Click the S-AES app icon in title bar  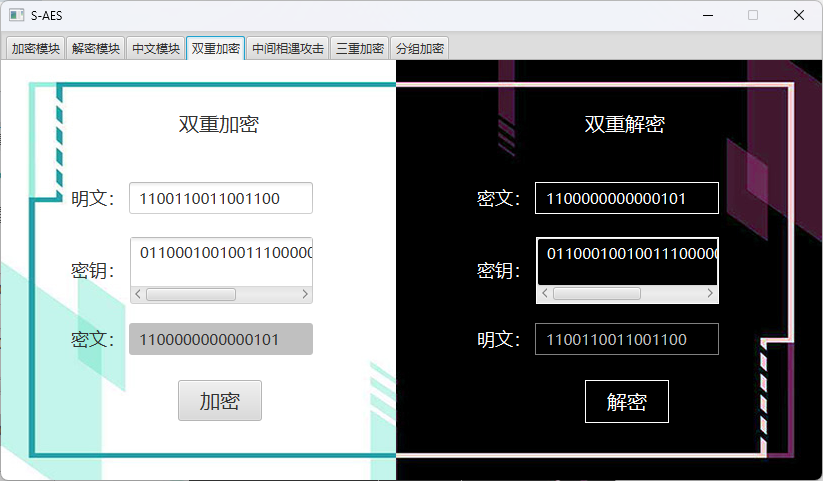pyautogui.click(x=16, y=15)
